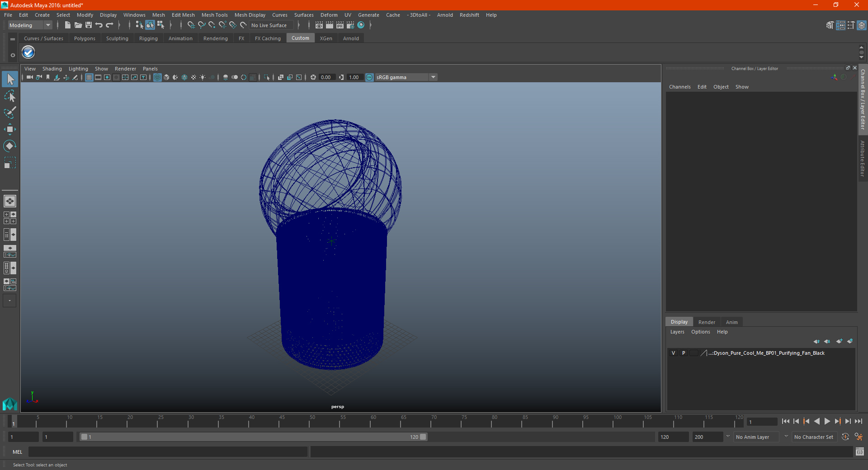Toggle snap to grids
Image resolution: width=868 pixels, height=470 pixels.
coord(191,25)
